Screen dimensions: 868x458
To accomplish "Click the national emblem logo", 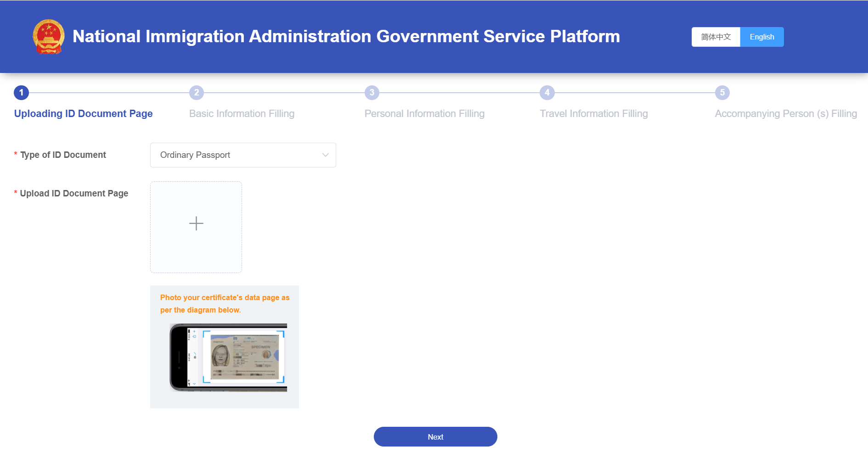I will click(x=48, y=37).
